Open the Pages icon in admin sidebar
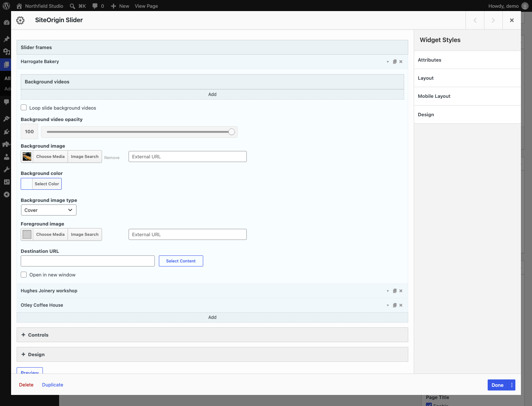The height and width of the screenshot is (406, 532). (x=6, y=65)
